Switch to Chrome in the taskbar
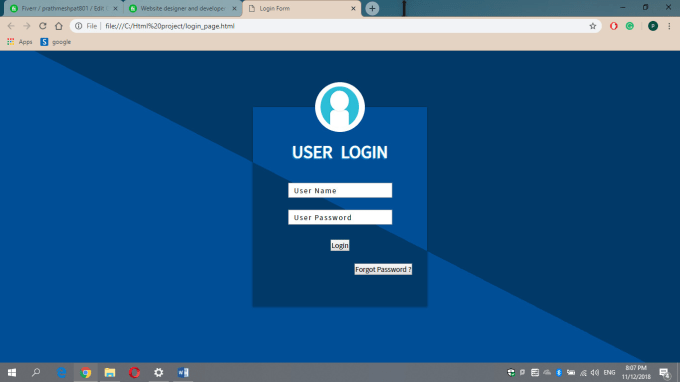 point(86,372)
